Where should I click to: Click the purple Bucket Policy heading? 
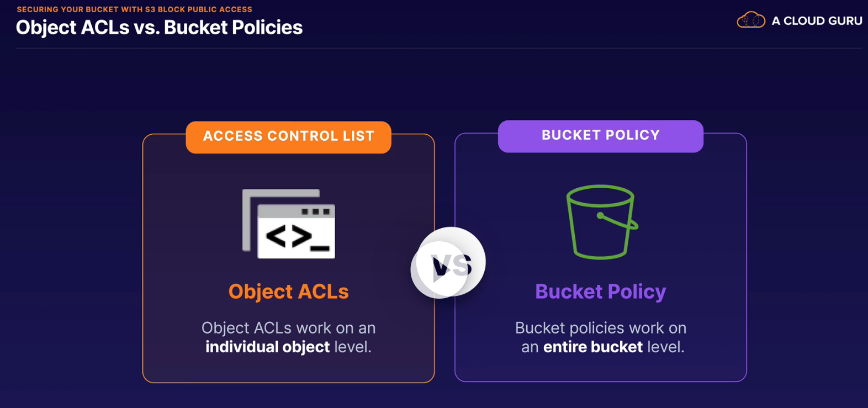click(x=600, y=292)
